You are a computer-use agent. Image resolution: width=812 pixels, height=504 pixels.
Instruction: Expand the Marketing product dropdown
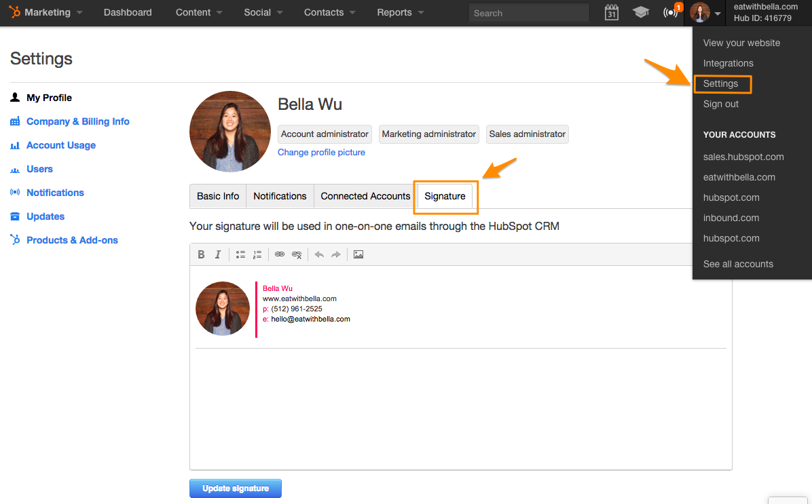point(79,12)
